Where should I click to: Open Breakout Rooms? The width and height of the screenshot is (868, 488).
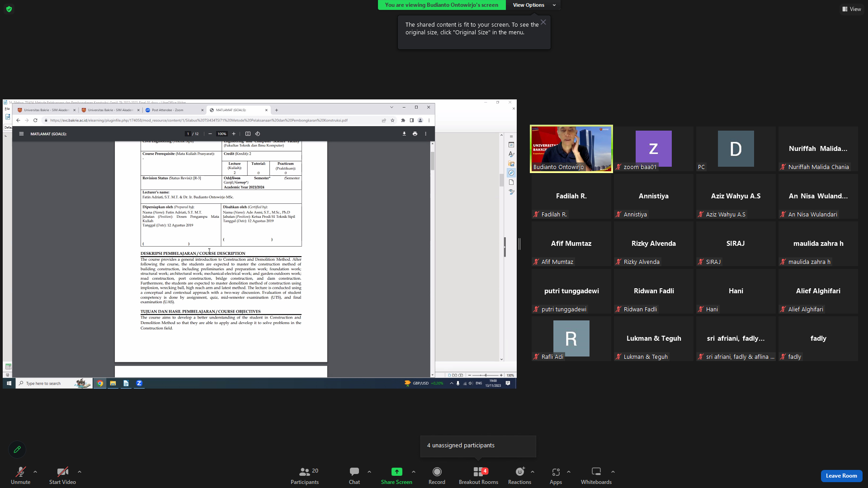(478, 475)
